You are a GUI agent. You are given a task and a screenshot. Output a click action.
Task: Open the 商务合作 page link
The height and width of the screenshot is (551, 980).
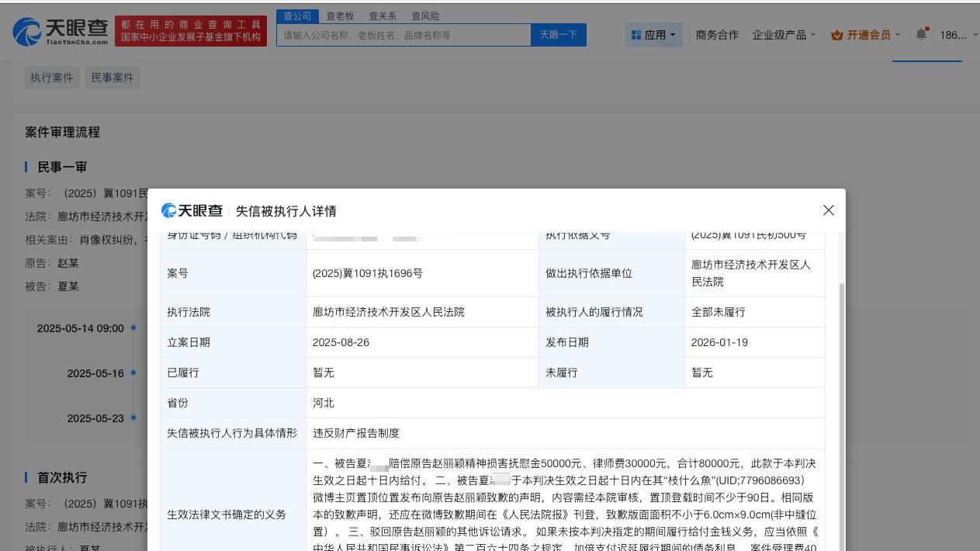click(716, 35)
